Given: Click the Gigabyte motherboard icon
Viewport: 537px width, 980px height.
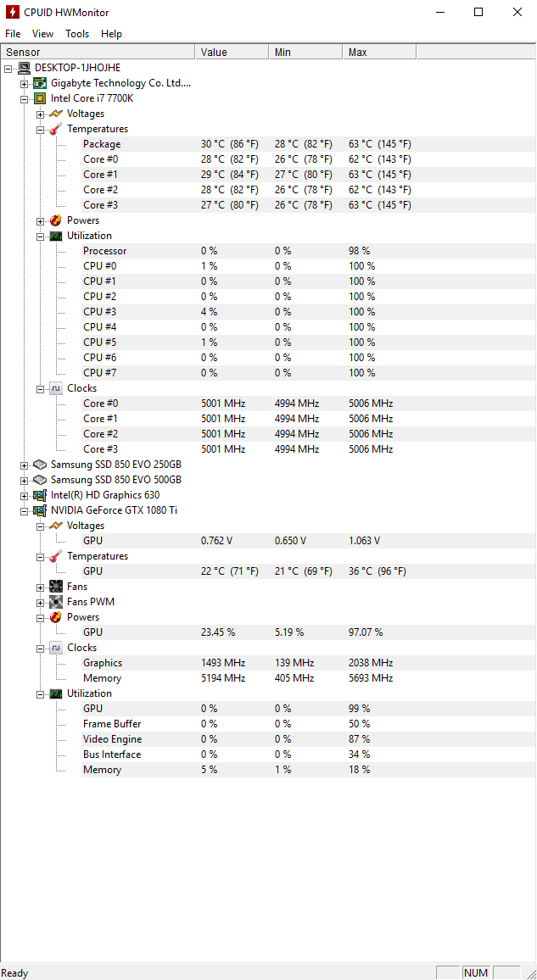Looking at the screenshot, I should point(40,83).
